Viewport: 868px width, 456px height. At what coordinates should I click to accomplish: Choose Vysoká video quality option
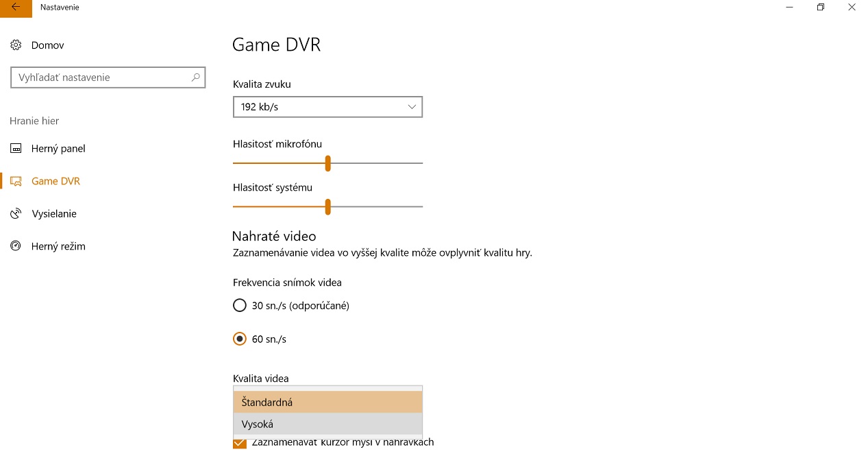coord(327,424)
